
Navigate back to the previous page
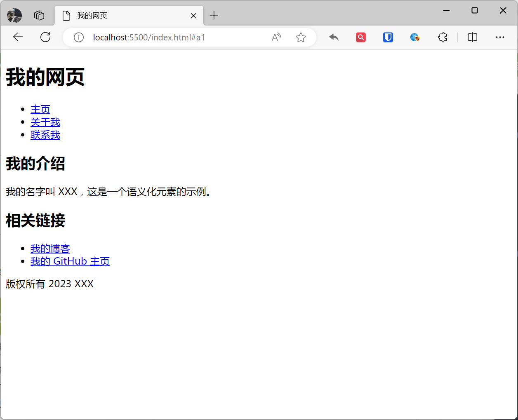18,37
